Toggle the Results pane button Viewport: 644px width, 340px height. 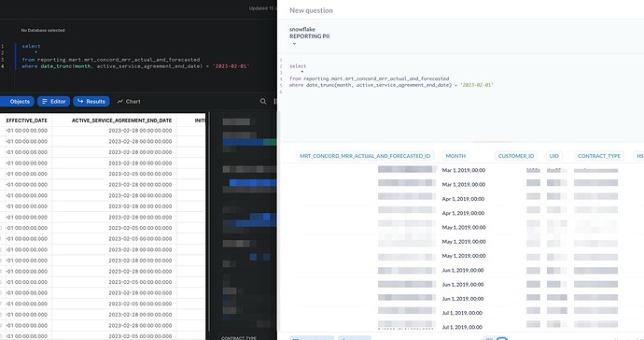pyautogui.click(x=91, y=101)
